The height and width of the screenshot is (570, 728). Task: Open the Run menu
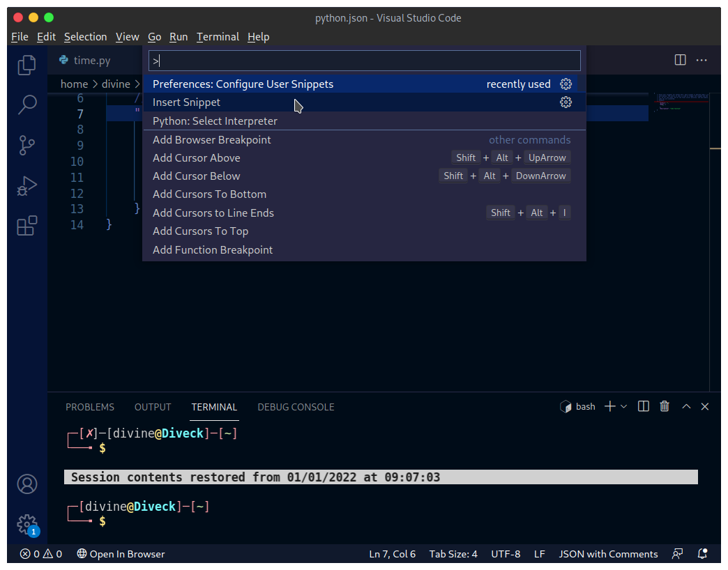tap(179, 37)
